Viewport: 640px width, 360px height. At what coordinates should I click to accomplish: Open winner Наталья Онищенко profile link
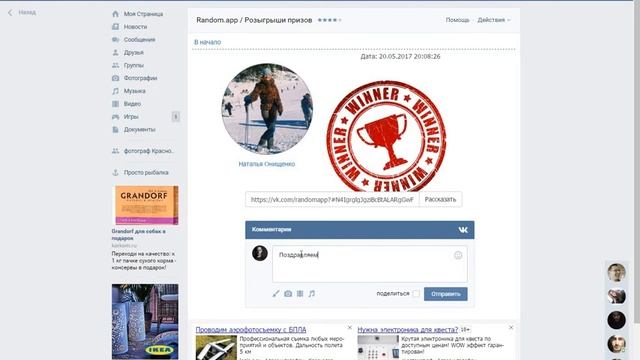tap(267, 164)
